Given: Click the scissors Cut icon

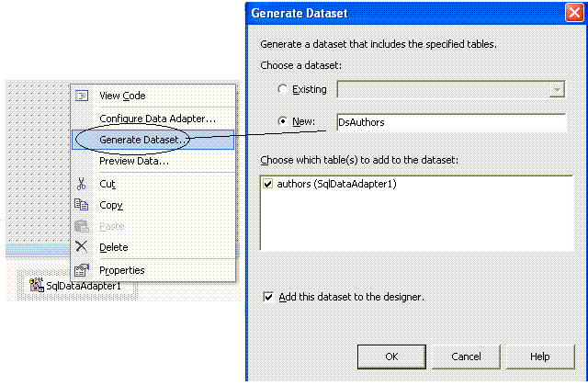Looking at the screenshot, I should [x=81, y=184].
